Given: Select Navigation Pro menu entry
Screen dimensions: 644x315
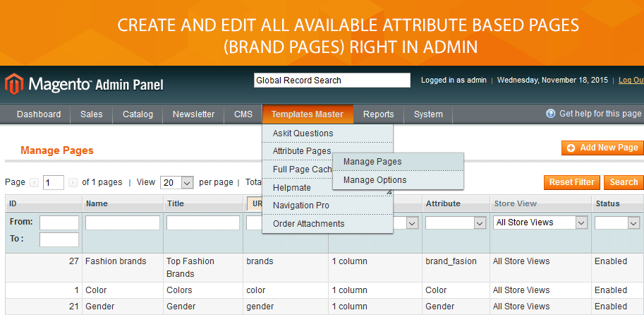Looking at the screenshot, I should tap(327, 206).
